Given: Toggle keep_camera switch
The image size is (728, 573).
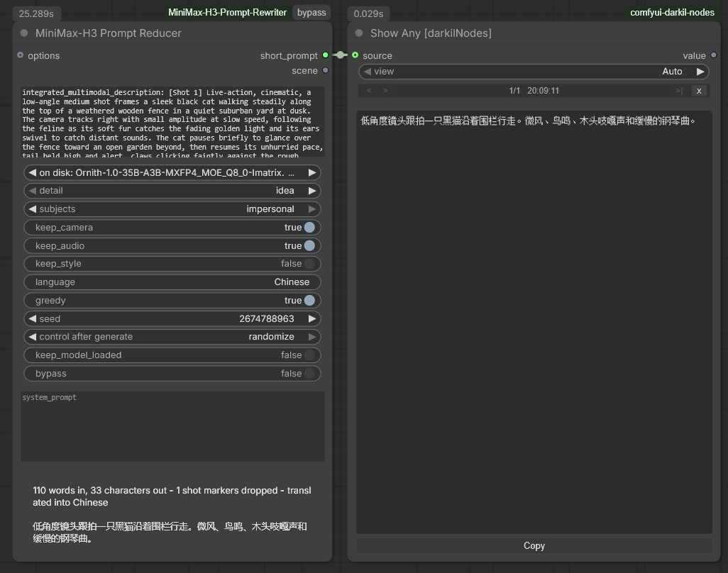Looking at the screenshot, I should click(309, 228).
